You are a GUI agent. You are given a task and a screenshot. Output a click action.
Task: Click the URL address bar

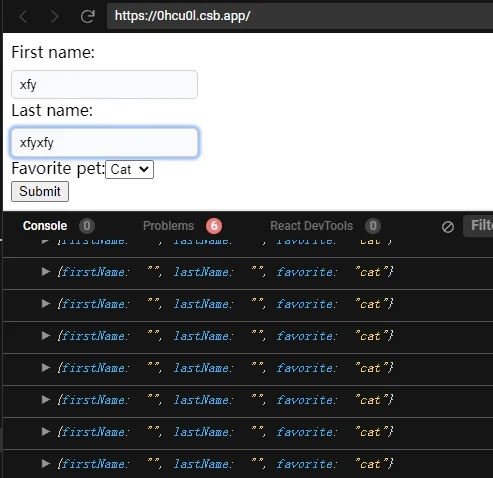[300, 16]
